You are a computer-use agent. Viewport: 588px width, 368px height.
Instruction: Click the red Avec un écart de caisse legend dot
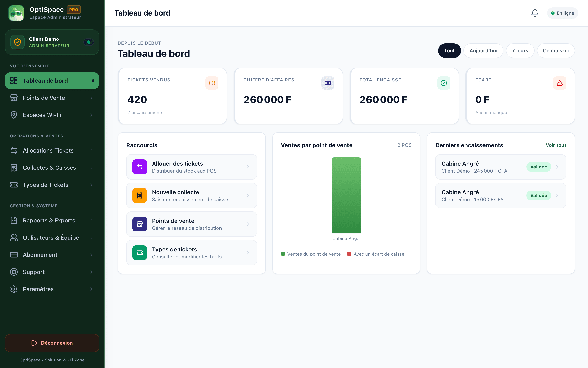(349, 254)
